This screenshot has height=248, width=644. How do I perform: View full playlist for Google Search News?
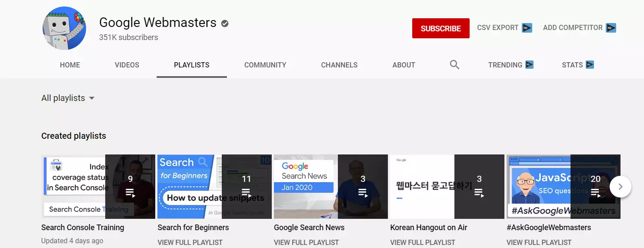(x=307, y=242)
